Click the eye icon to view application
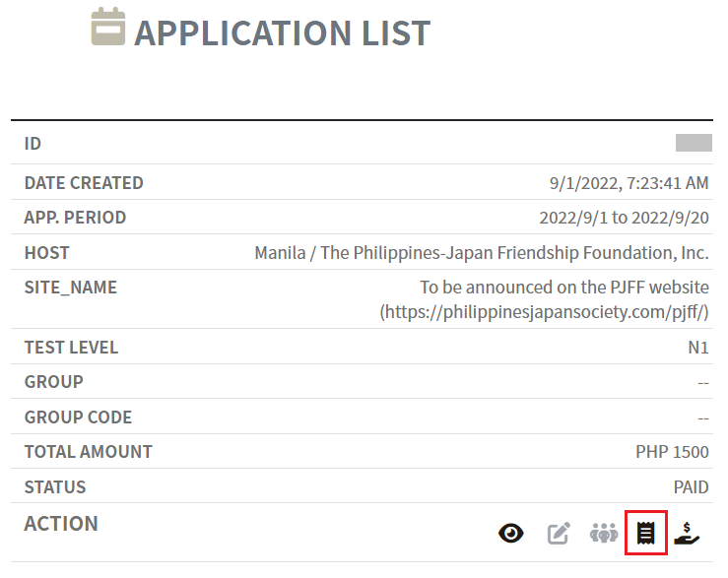Viewport: 728px width, 578px height. coord(510,534)
